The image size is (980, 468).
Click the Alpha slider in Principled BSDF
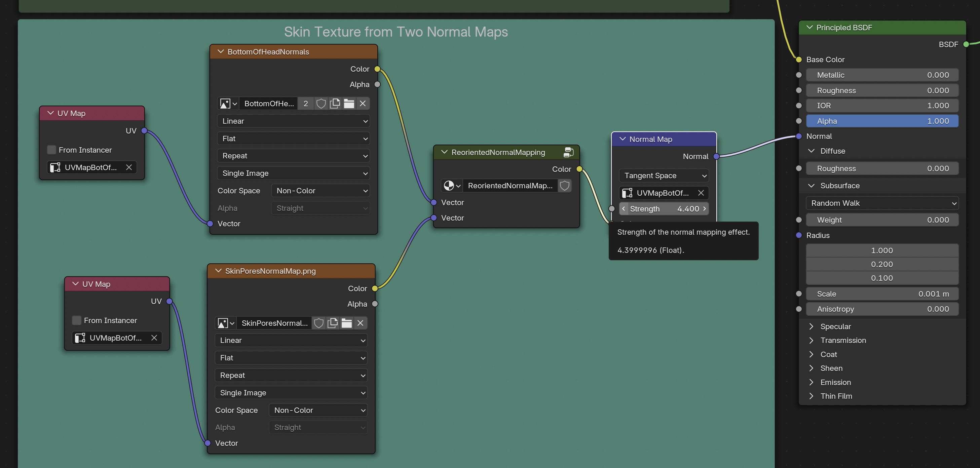(882, 121)
